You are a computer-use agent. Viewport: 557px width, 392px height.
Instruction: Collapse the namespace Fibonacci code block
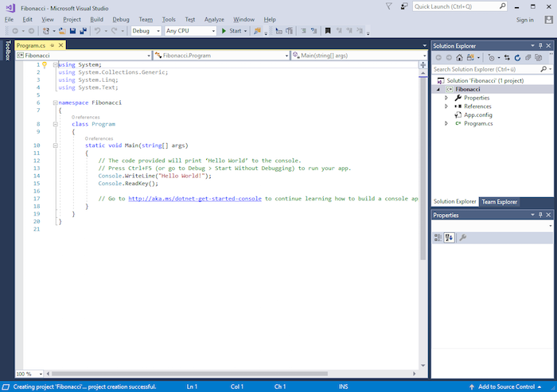coord(56,103)
